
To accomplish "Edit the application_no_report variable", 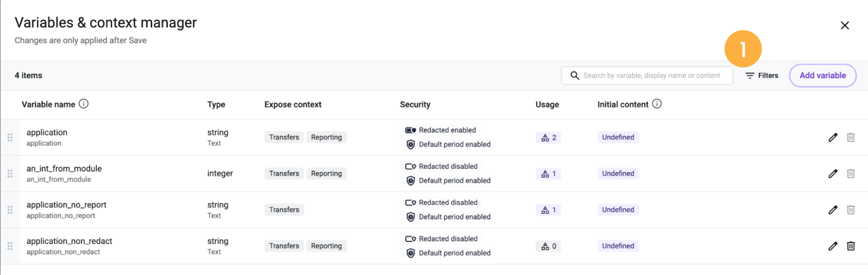I will 833,210.
